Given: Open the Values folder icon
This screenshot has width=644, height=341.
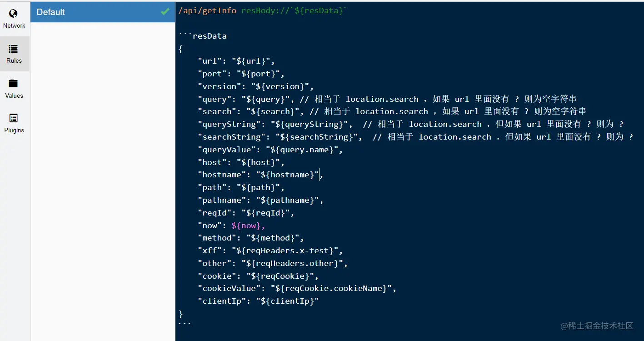Looking at the screenshot, I should click(14, 84).
